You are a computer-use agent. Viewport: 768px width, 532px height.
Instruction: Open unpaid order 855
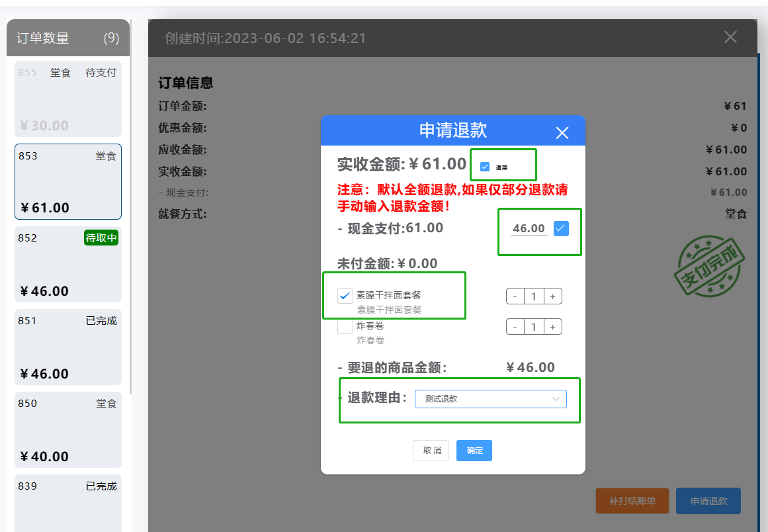pos(68,99)
